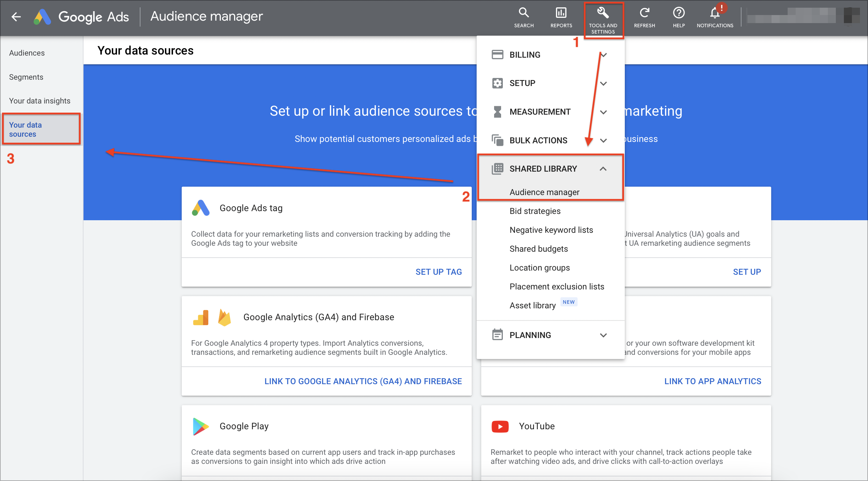
Task: Open Location groups menu item
Action: tap(540, 268)
